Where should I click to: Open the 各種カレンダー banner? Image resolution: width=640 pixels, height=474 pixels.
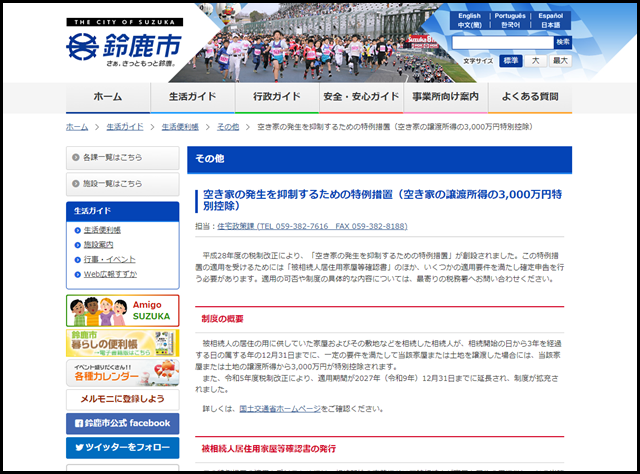(x=123, y=373)
